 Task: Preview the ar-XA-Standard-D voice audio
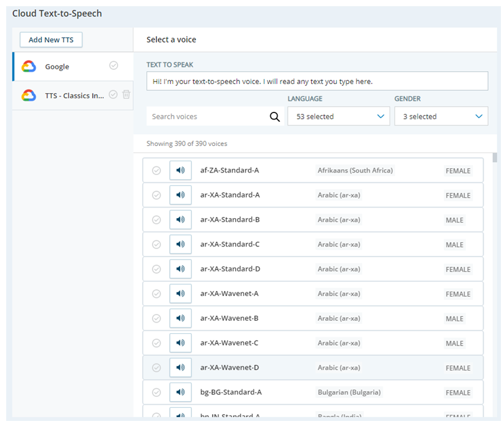coord(181,269)
